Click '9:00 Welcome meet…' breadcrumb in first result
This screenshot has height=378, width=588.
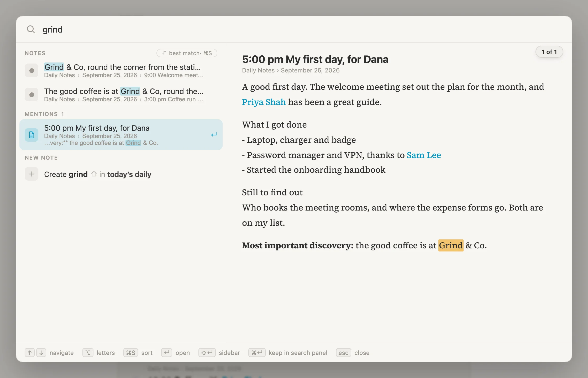(x=174, y=75)
